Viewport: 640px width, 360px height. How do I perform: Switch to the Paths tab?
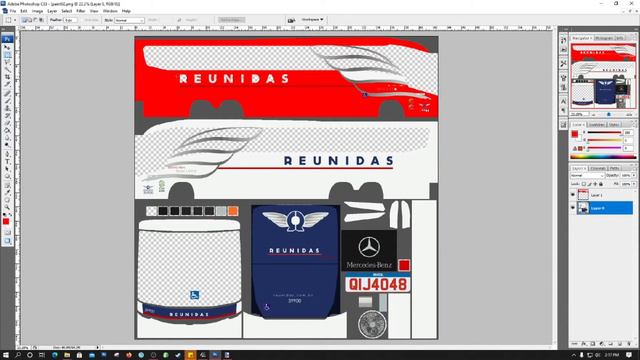click(x=615, y=168)
